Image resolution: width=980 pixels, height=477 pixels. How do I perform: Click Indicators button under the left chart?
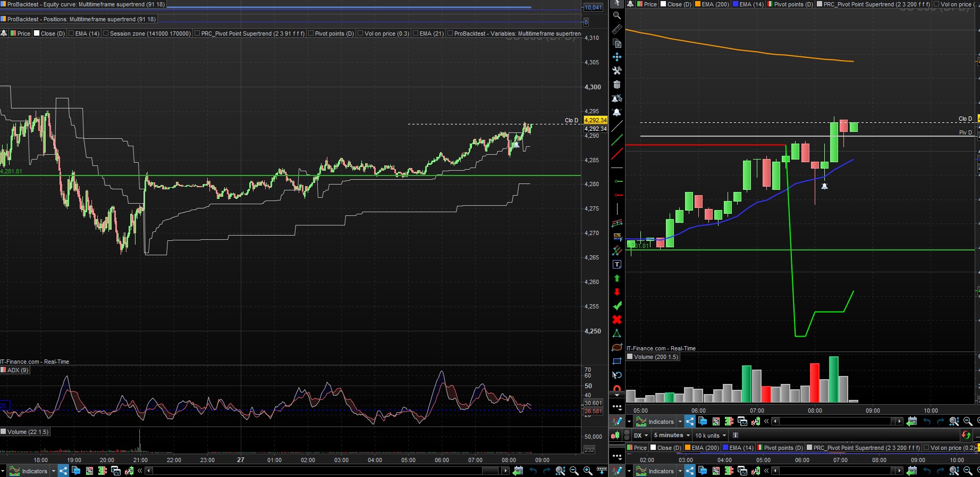click(x=29, y=471)
